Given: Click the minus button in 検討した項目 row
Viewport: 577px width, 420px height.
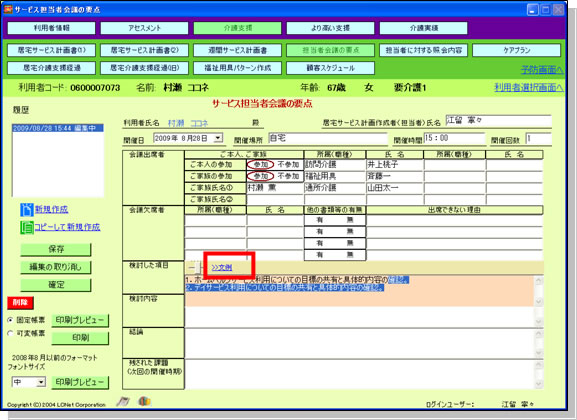Looking at the screenshot, I should 191,268.
